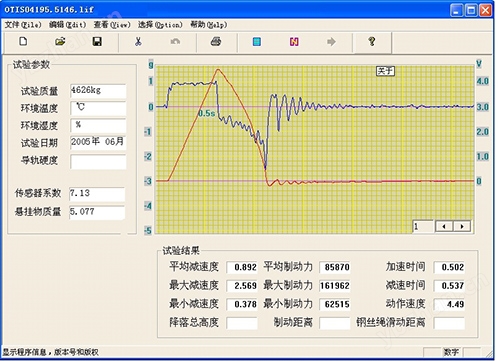500x361 pixels.
Task: Open a file with the folder icon
Action: tap(60, 42)
